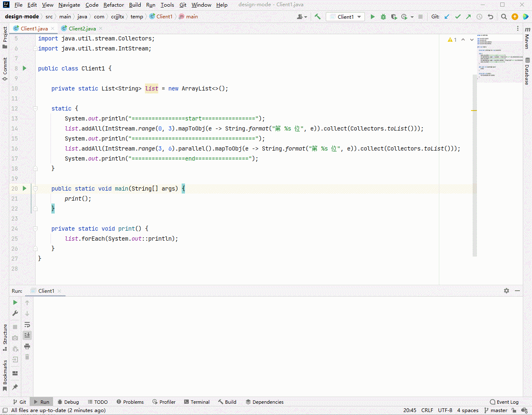The width and height of the screenshot is (532, 415).
Task: Open the master Git branch selector
Action: click(x=496, y=410)
